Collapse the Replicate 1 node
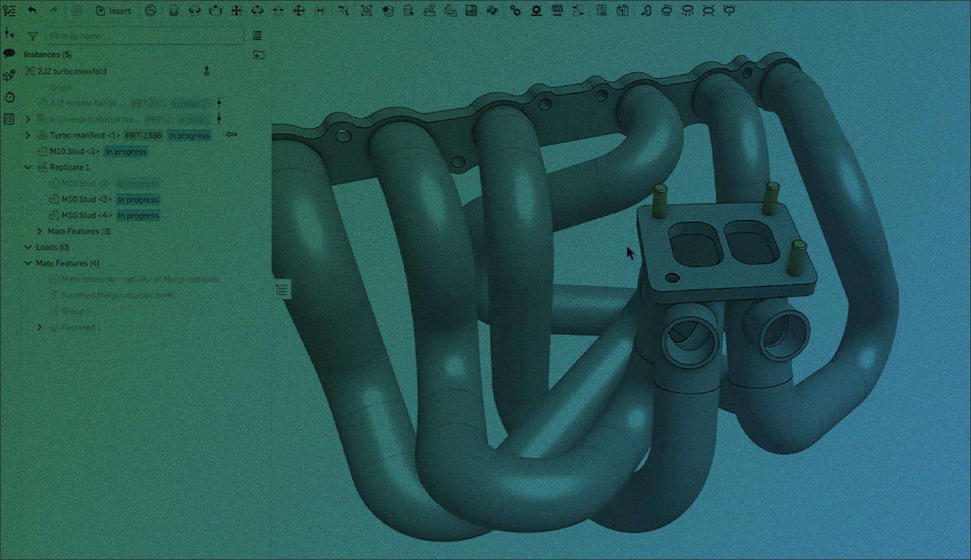The height and width of the screenshot is (560, 971). click(x=28, y=167)
